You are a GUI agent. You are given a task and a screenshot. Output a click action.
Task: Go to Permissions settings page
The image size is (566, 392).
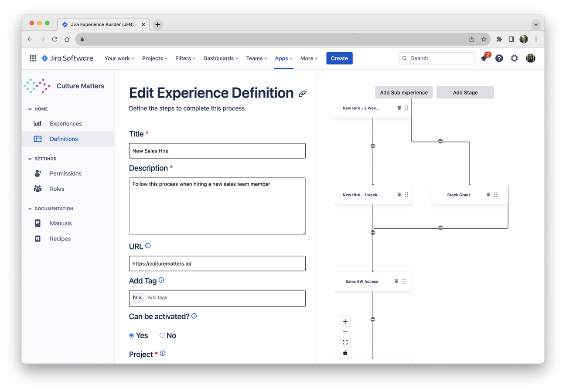pos(65,173)
